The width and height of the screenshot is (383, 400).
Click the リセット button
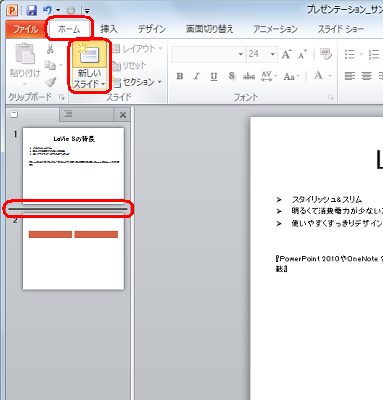click(x=129, y=65)
